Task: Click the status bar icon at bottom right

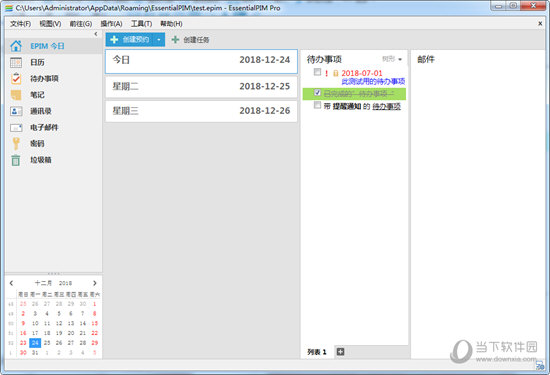Action: (540, 366)
